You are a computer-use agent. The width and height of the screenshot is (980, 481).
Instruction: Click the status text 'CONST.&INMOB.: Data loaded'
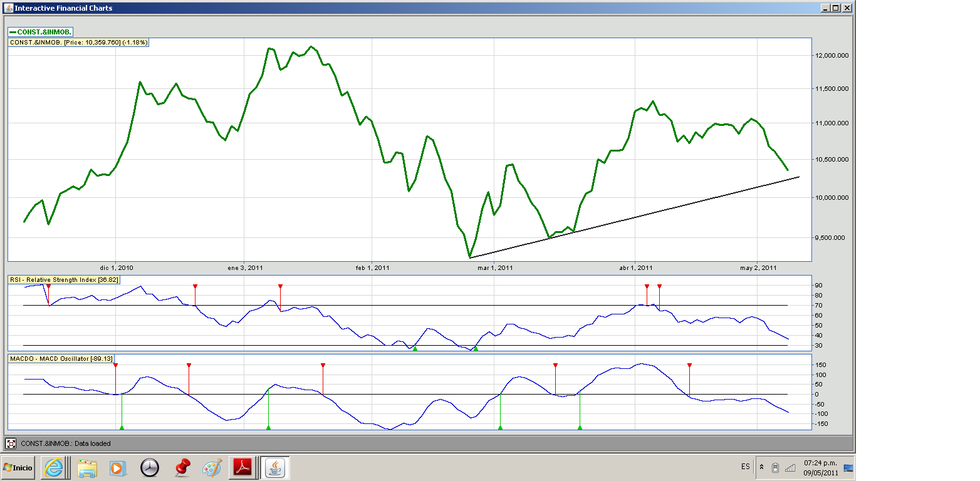click(x=66, y=443)
